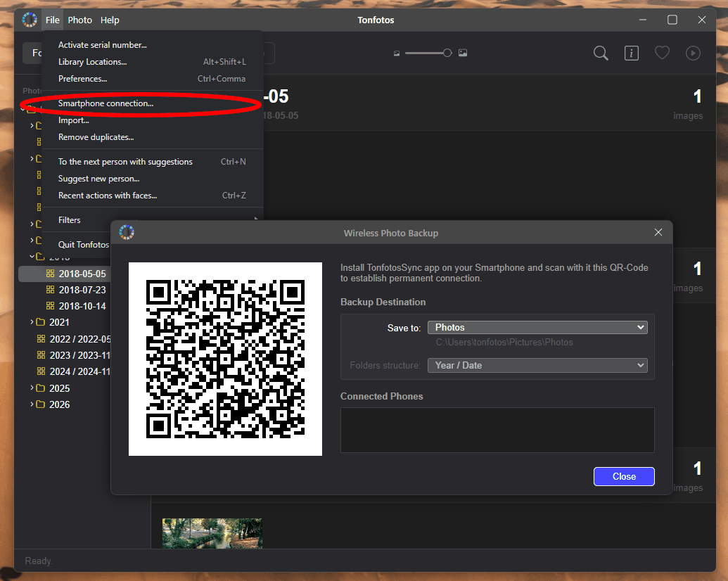Start slideshow play icon
This screenshot has width=728, height=581.
[693, 53]
